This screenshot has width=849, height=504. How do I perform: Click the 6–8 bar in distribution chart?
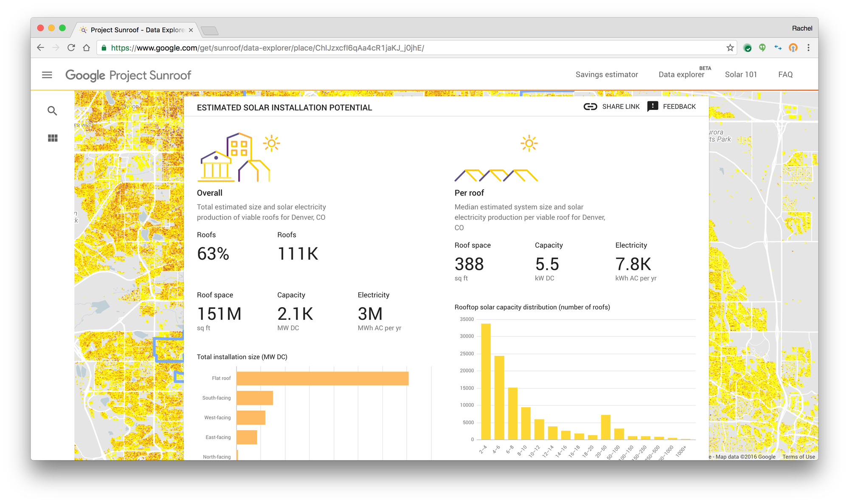[x=513, y=414]
